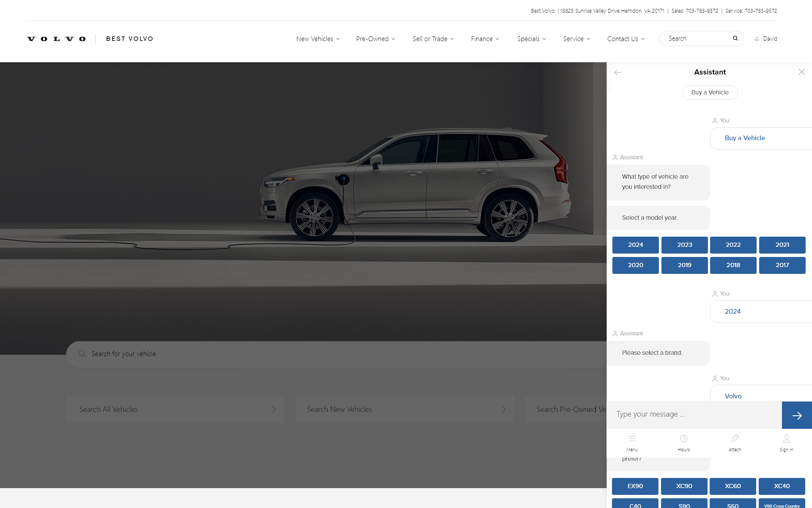Click the Volvo logo in header
Viewport: 812px width, 508px height.
(56, 39)
